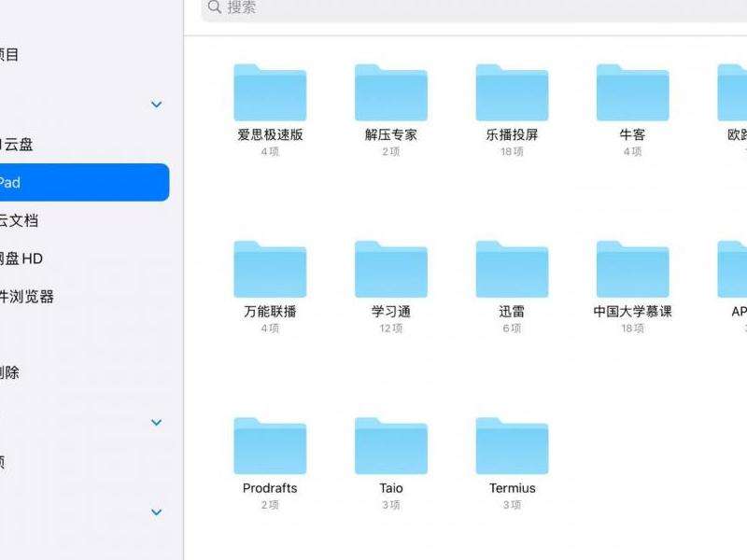Click the 中国大学慕课 folder name
Screen dimensions: 747x560
(633, 312)
